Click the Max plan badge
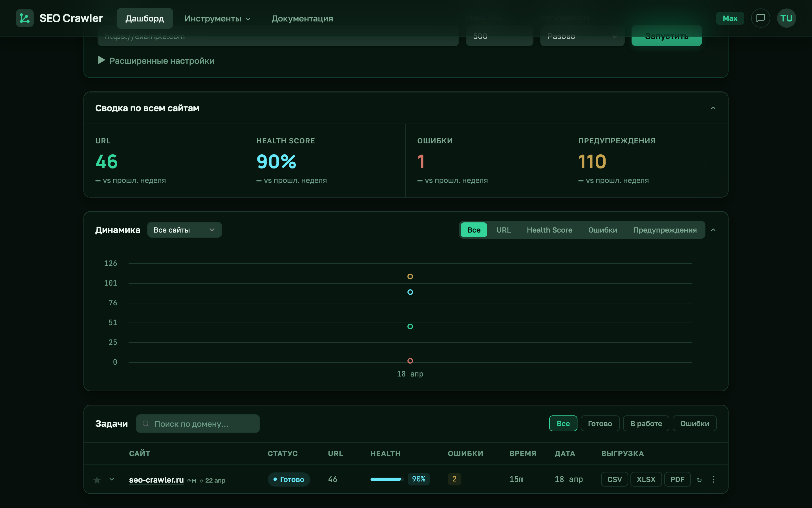812x508 pixels. coord(730,18)
